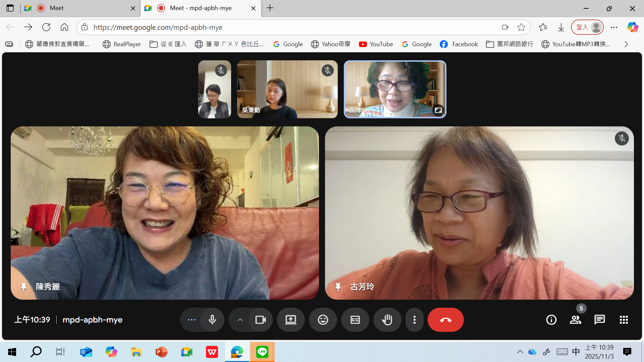Turn off the camera toggle

pyautogui.click(x=260, y=320)
